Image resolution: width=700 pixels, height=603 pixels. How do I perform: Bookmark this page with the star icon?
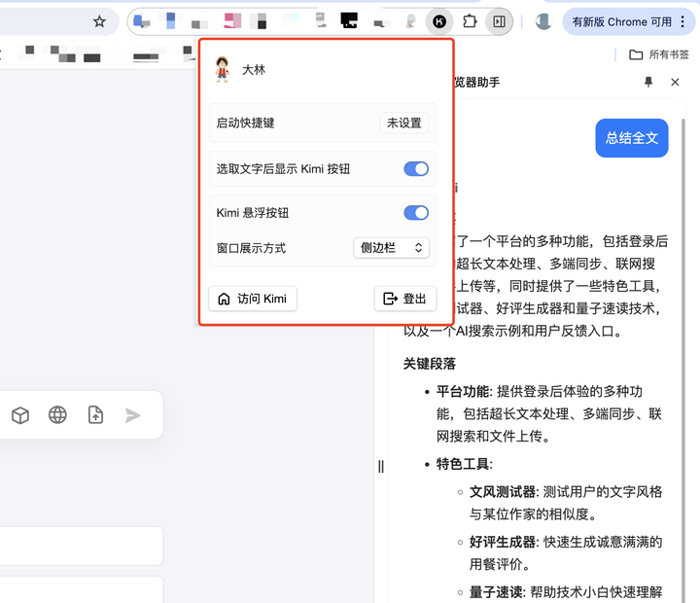click(99, 21)
